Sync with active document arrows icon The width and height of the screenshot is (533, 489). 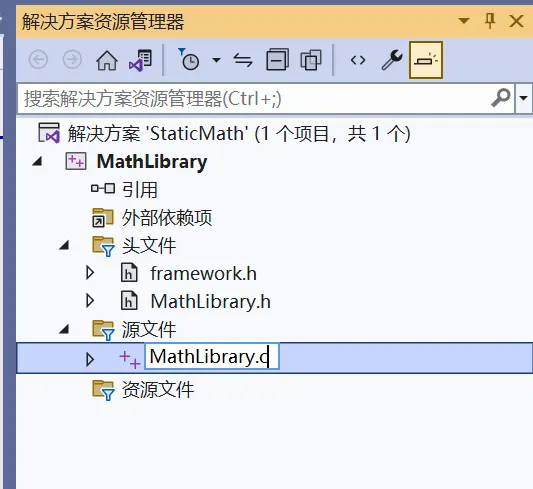click(243, 60)
